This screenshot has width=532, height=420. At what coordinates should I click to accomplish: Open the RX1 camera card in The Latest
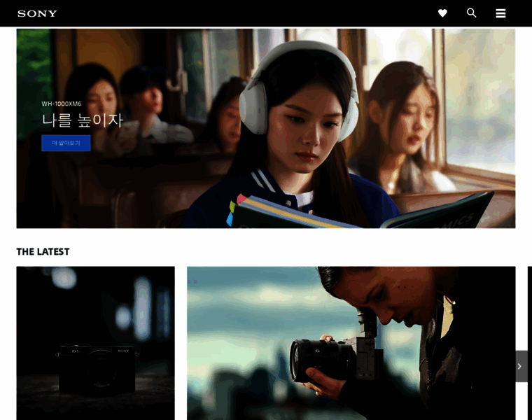pyautogui.click(x=96, y=343)
